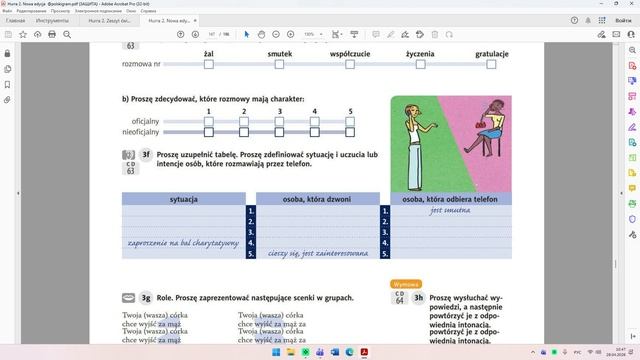Add the document to starred with the star icon
The width and height of the screenshot is (640, 360).
click(x=23, y=35)
